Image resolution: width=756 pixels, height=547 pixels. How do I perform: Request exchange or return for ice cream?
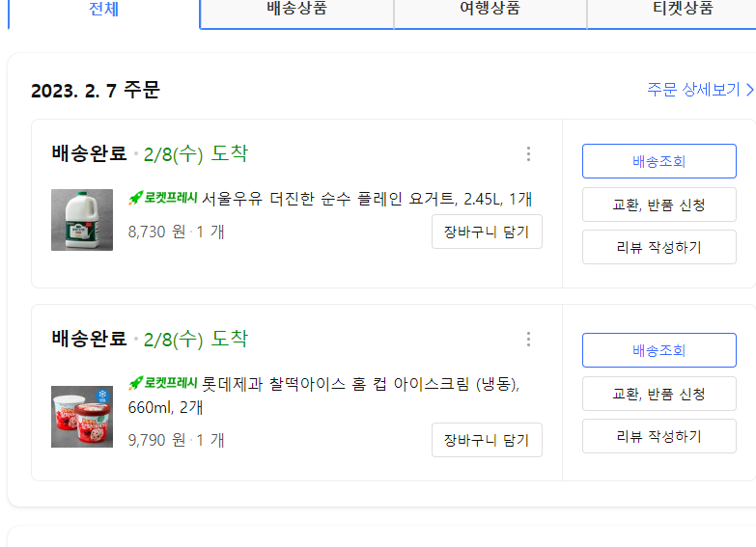click(x=659, y=394)
